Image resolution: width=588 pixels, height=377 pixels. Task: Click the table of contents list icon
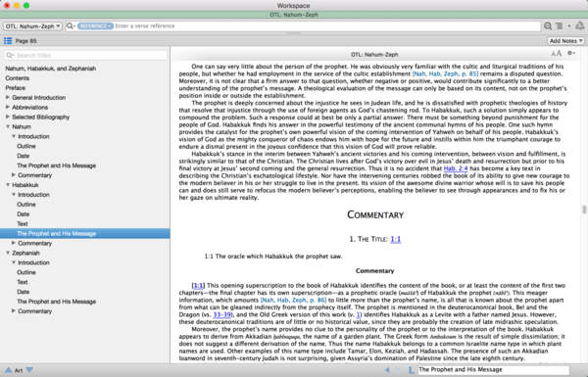(x=8, y=40)
